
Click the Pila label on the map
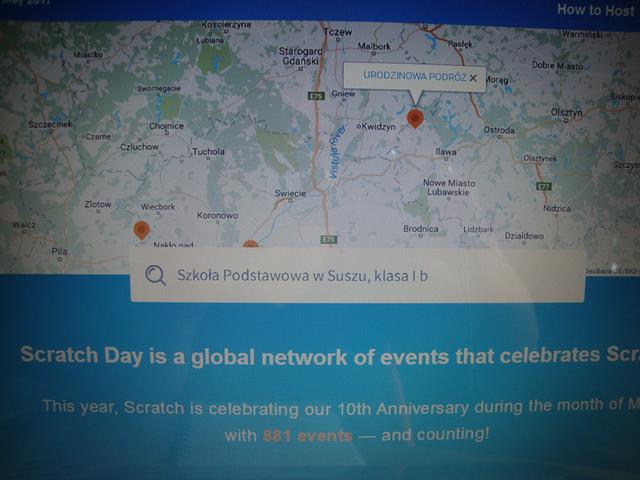coord(60,251)
